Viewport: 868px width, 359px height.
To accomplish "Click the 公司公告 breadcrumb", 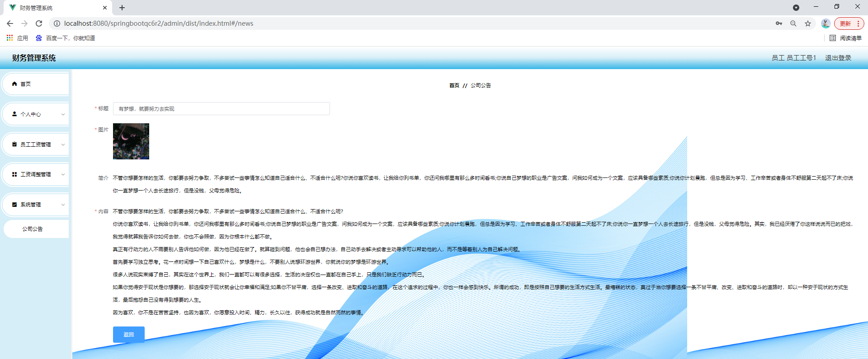I will (481, 85).
